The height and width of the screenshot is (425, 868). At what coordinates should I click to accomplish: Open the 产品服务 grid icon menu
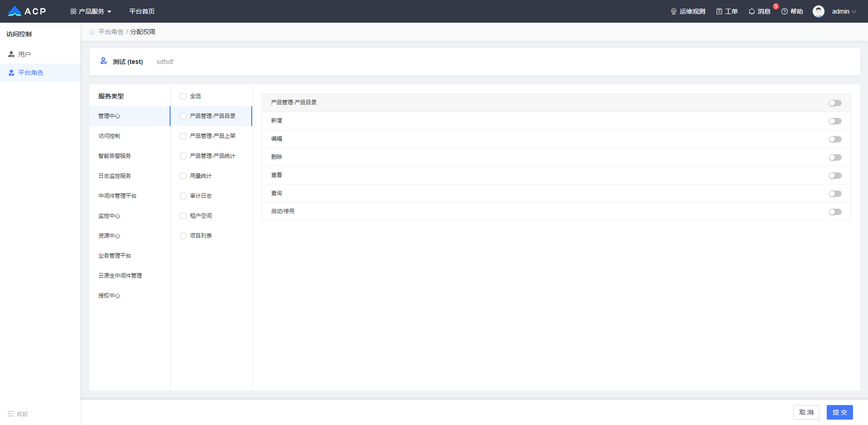tap(73, 11)
